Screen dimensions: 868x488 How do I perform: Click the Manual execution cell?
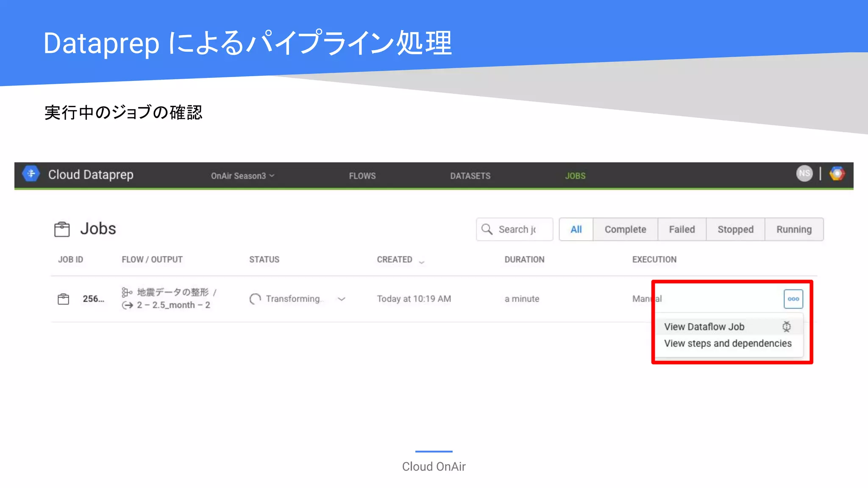coord(647,299)
